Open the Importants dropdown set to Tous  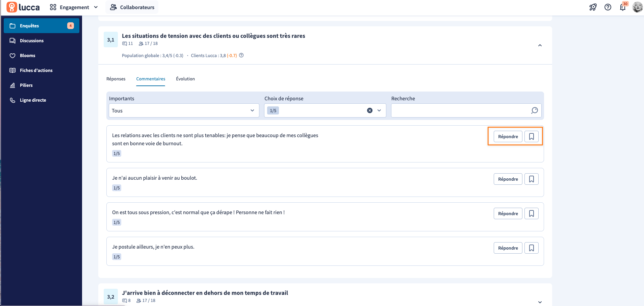184,110
